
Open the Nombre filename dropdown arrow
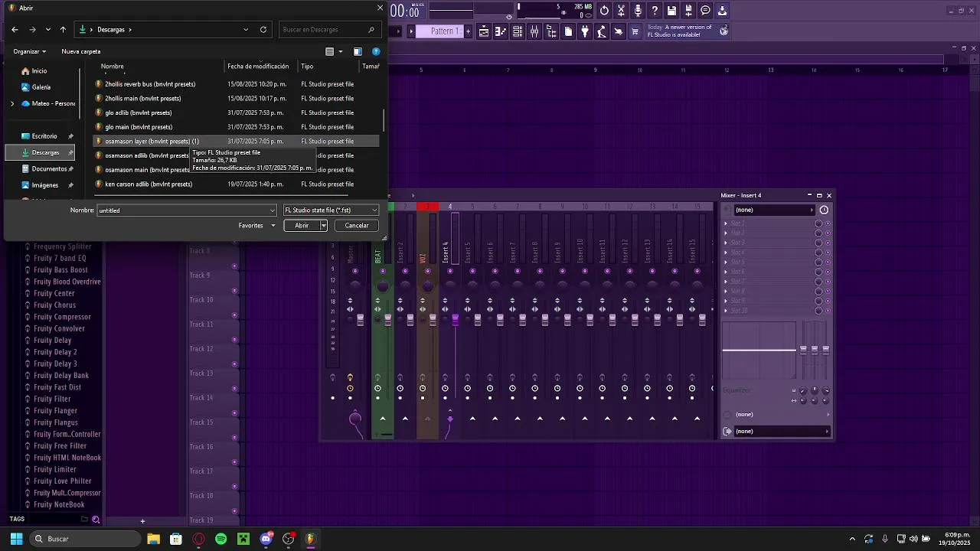272,210
